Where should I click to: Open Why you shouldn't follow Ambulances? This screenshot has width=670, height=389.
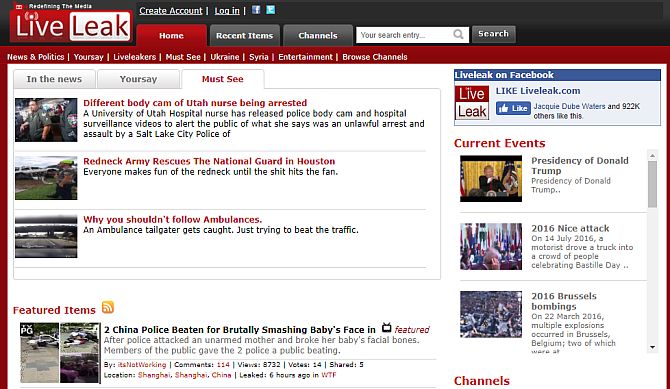pos(173,219)
